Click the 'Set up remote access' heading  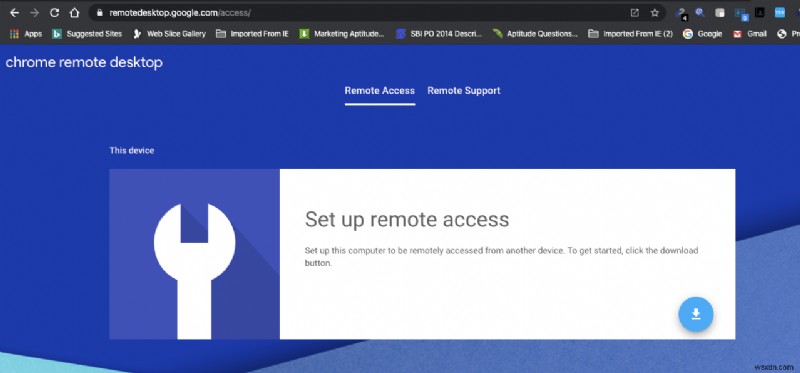click(407, 219)
